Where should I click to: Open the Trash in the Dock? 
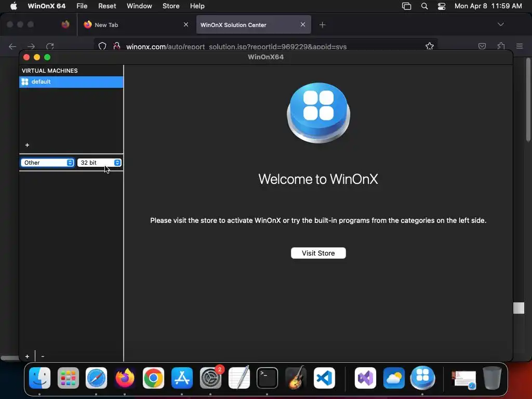[x=493, y=378]
